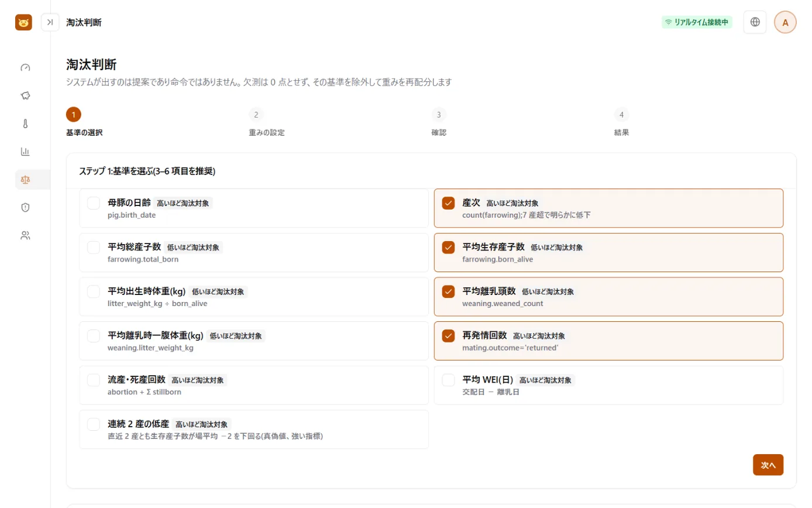The height and width of the screenshot is (508, 812).
Task: Click the abortion + Σ stillborn text
Action: [x=144, y=392]
